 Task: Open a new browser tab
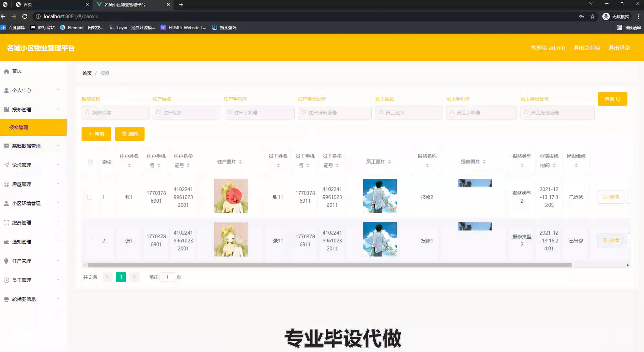[181, 4]
